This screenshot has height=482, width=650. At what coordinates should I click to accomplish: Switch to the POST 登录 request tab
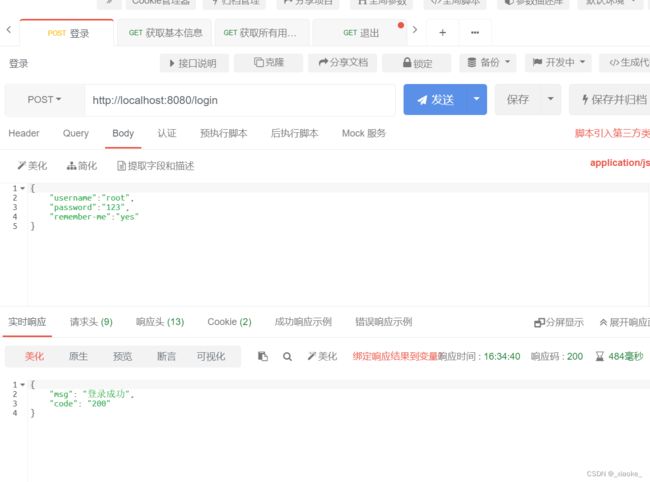[x=67, y=33]
